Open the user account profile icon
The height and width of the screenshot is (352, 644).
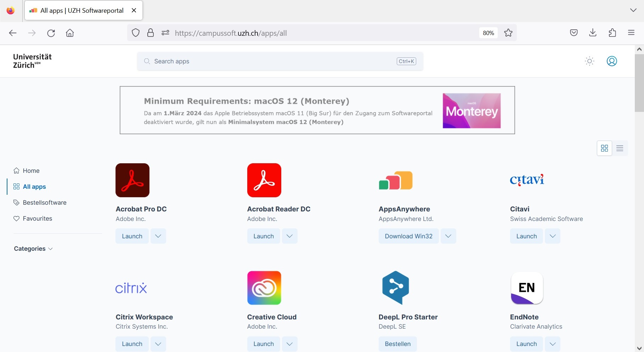pos(612,61)
